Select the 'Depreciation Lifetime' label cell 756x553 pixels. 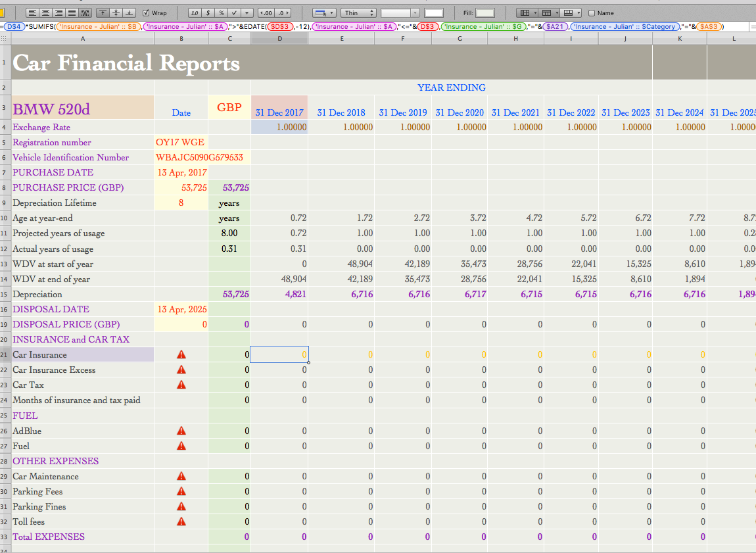click(82, 203)
